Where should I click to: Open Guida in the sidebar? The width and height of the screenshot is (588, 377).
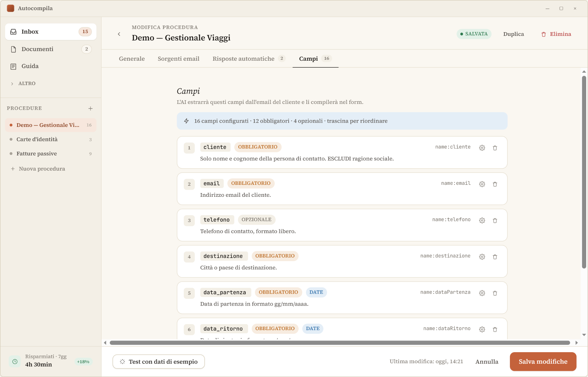coord(51,66)
